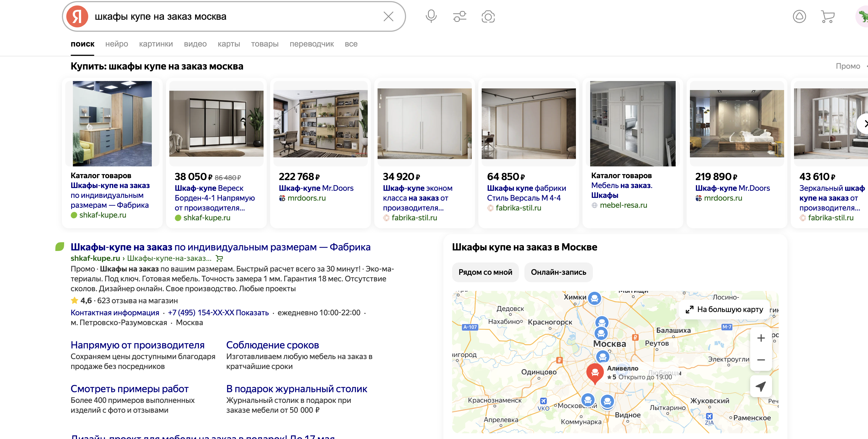Screen dimensions: 868x439
Task: Switch to the товары tab
Action: (x=264, y=44)
